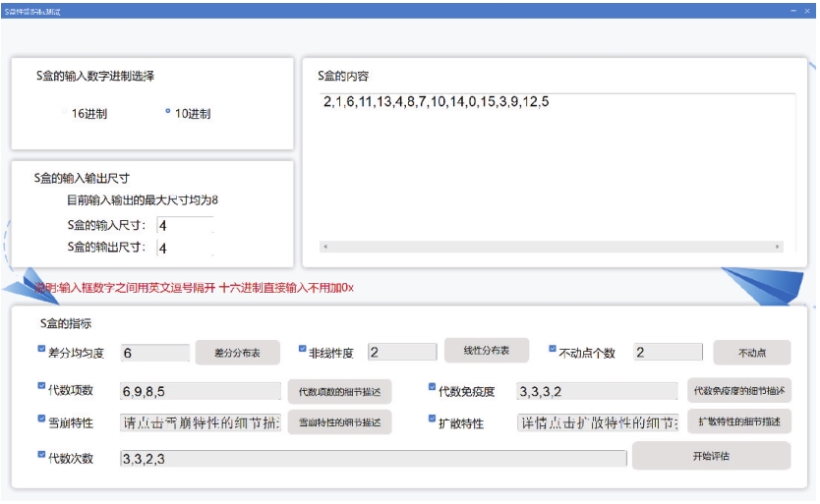Open the 线性分布表 table

pyautogui.click(x=486, y=351)
